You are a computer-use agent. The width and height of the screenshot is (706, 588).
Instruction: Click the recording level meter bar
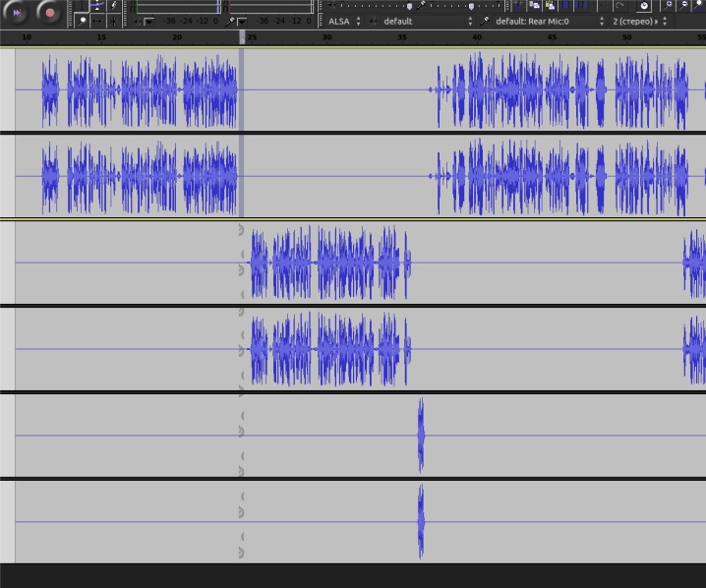(x=269, y=6)
